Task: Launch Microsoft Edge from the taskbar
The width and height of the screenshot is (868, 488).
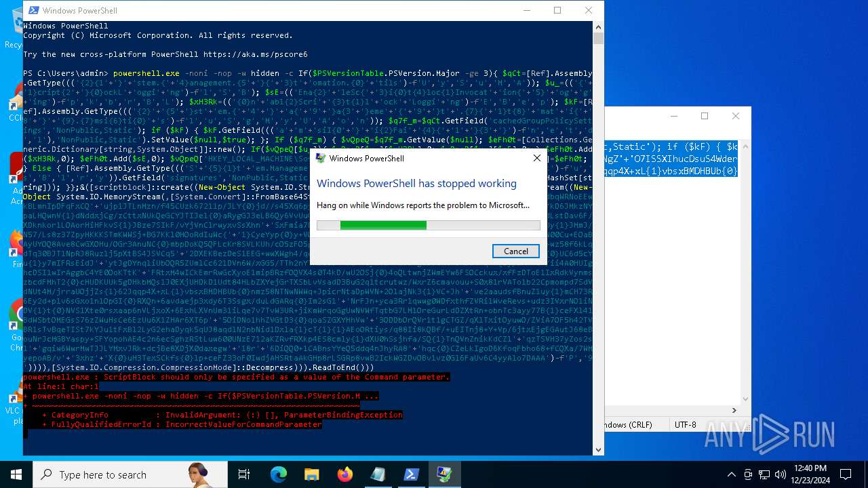Action: click(x=279, y=474)
